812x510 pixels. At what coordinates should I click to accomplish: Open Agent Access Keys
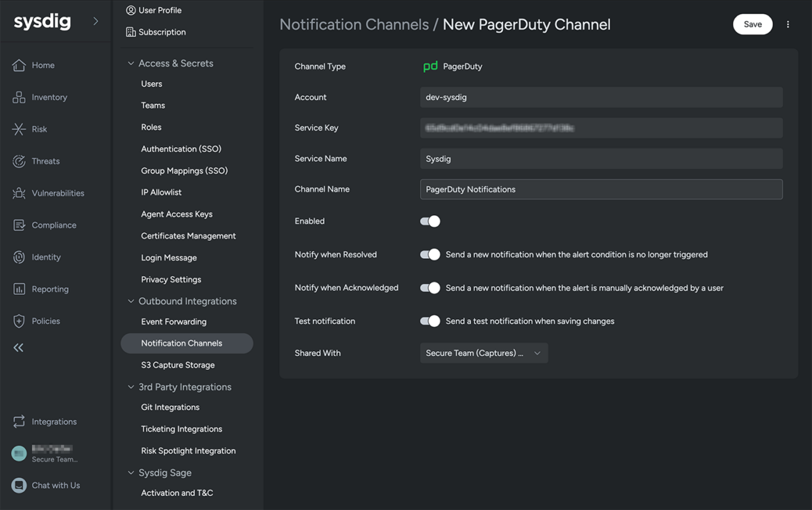click(x=176, y=214)
